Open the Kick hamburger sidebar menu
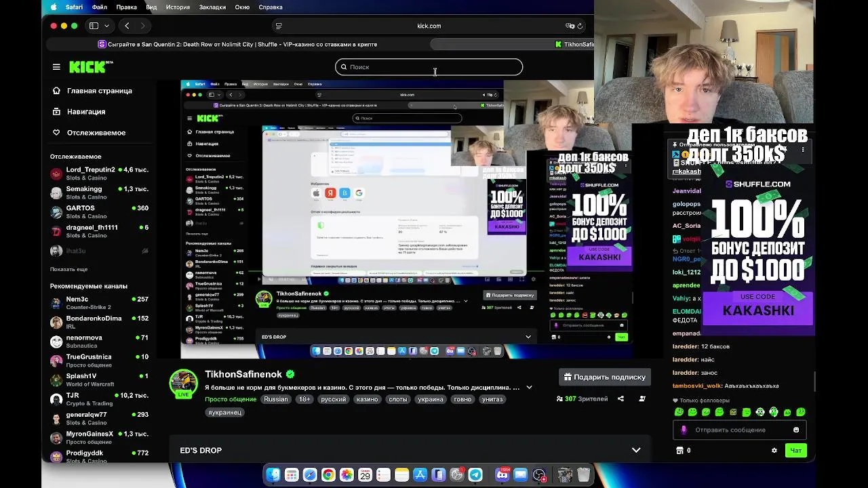 (56, 67)
